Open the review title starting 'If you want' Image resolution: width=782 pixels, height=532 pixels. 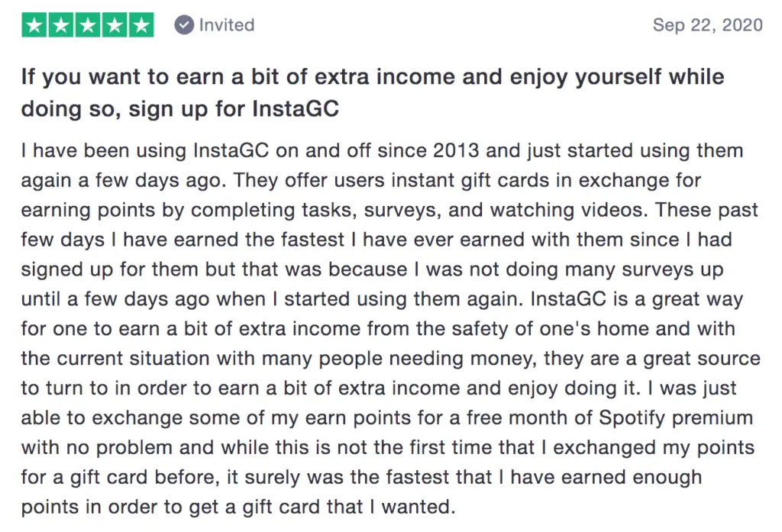[x=373, y=93]
